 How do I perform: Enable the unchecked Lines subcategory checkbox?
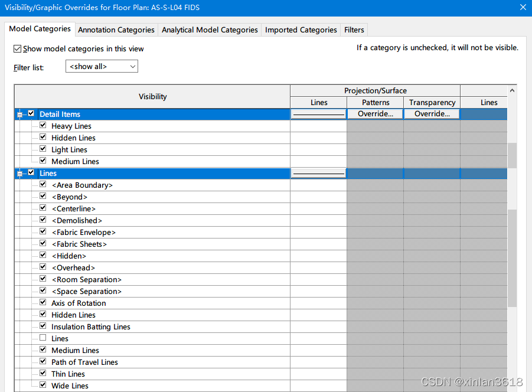coord(43,338)
